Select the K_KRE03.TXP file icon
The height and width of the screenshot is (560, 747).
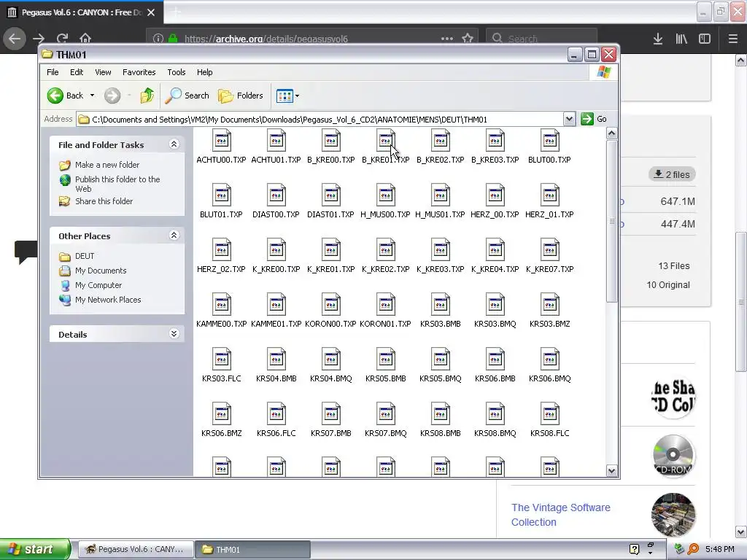point(441,250)
